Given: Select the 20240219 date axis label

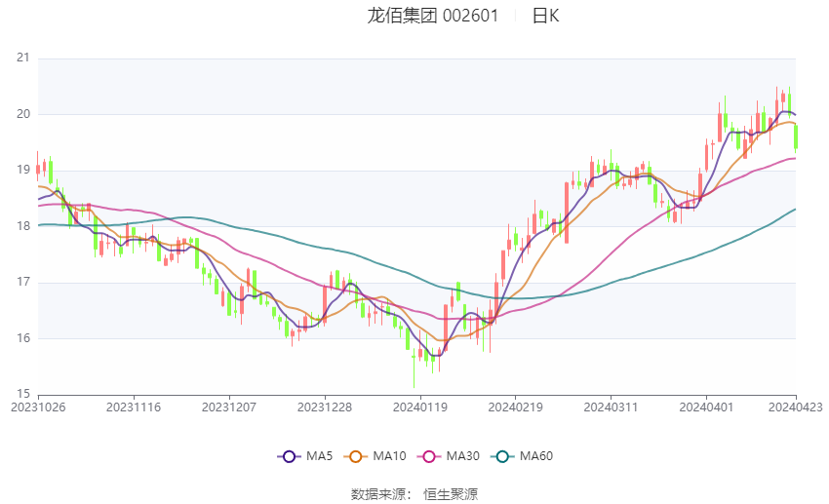Looking at the screenshot, I should (516, 407).
